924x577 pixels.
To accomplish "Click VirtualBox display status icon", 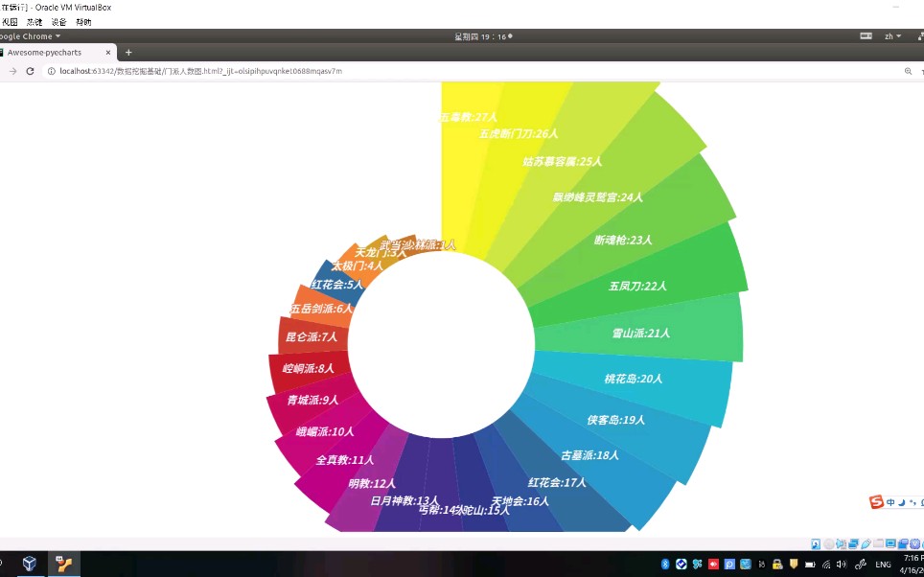I will (890, 542).
